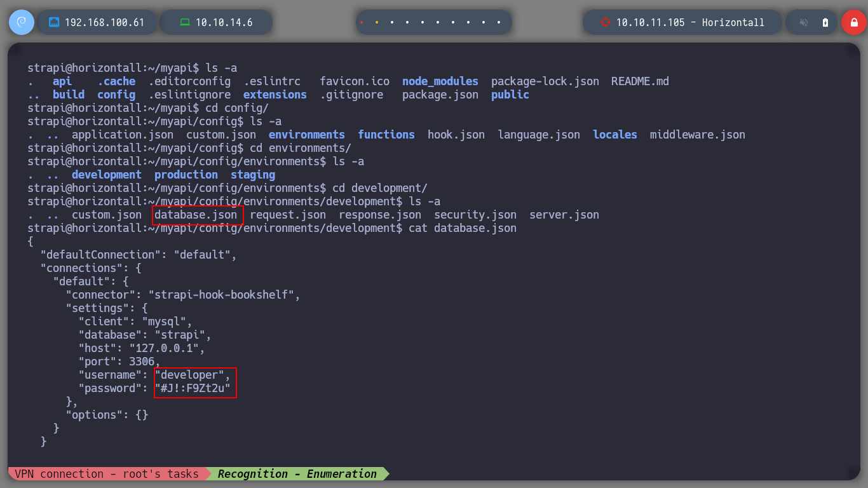Click the .gitignore file name
This screenshot has width=868, height=488.
pos(351,95)
